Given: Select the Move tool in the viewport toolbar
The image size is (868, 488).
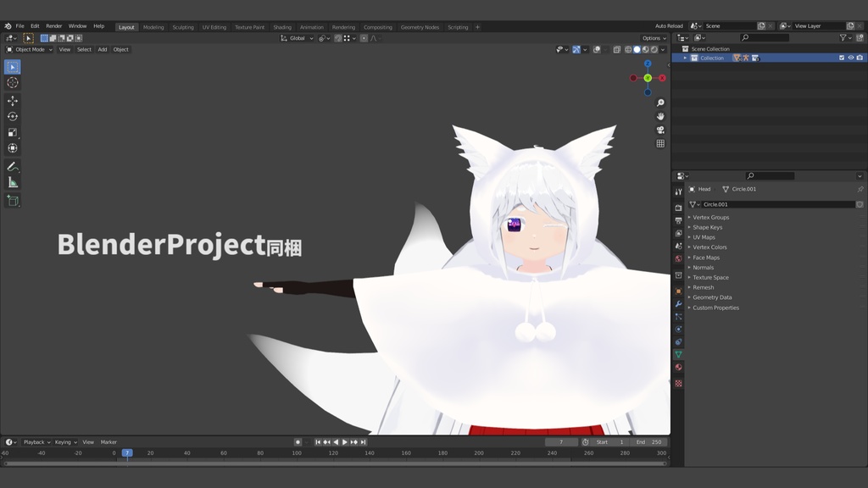Looking at the screenshot, I should [13, 100].
